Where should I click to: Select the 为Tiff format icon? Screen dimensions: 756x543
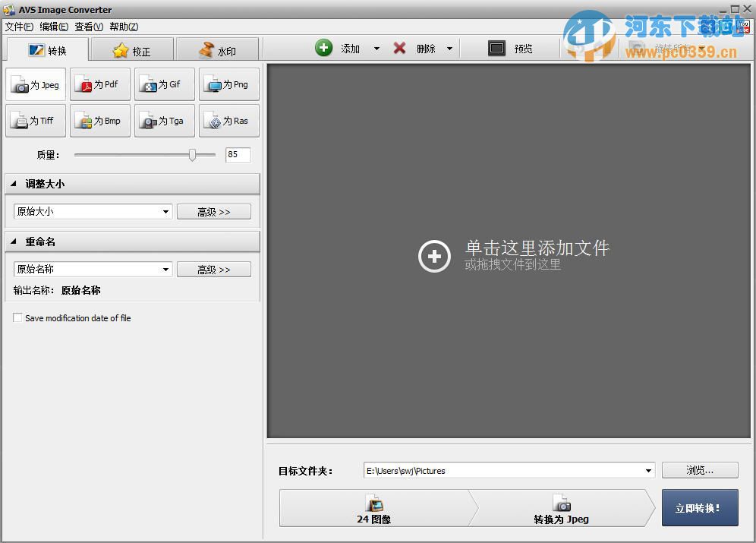pos(35,120)
